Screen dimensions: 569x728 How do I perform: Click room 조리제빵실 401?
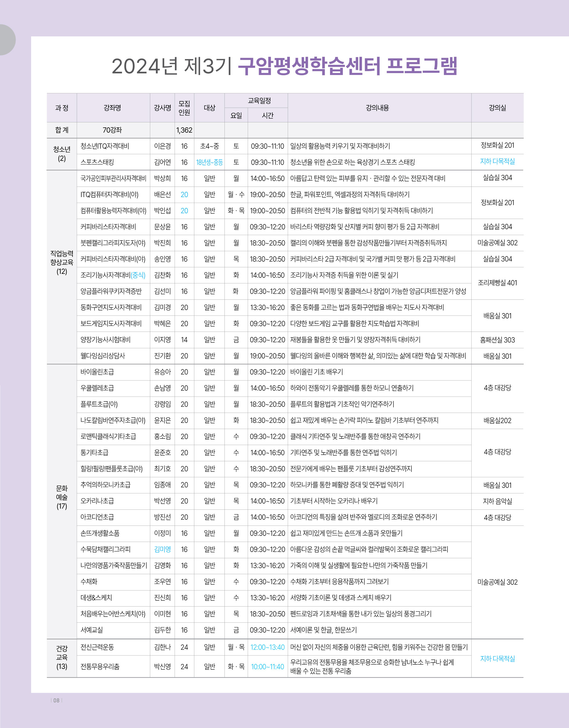497,283
